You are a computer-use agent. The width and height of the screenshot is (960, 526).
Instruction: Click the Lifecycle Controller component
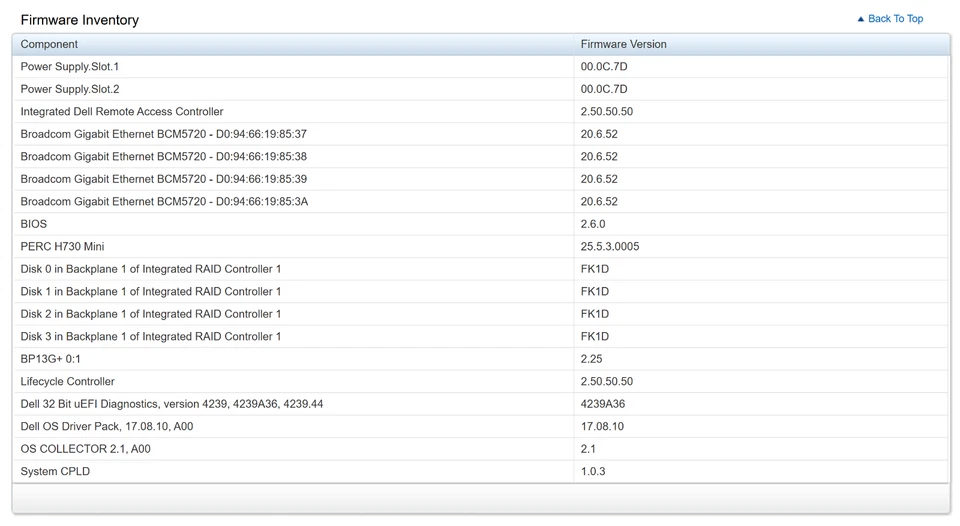pos(67,381)
